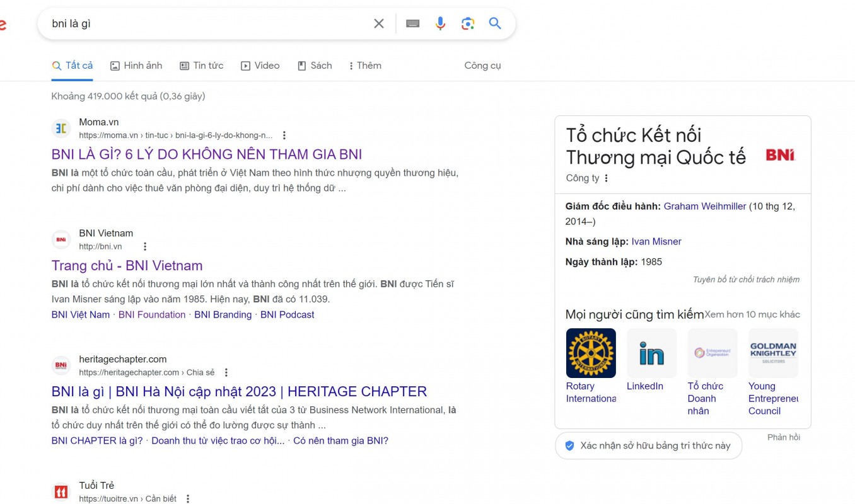
Task: Expand the Thêm more options menu
Action: 364,66
